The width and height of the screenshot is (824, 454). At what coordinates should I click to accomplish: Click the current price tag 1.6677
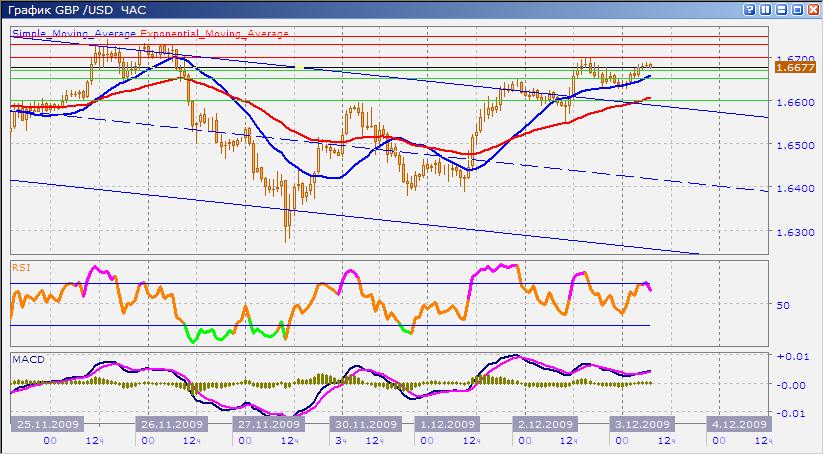(795, 66)
